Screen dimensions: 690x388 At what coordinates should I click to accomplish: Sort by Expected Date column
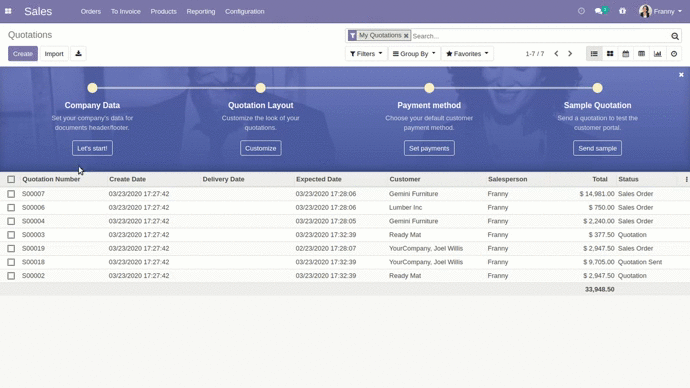pyautogui.click(x=319, y=179)
